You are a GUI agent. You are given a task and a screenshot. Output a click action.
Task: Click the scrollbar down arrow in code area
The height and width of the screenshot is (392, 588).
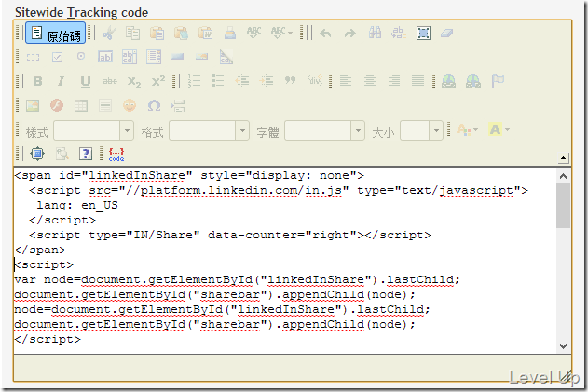tap(563, 345)
